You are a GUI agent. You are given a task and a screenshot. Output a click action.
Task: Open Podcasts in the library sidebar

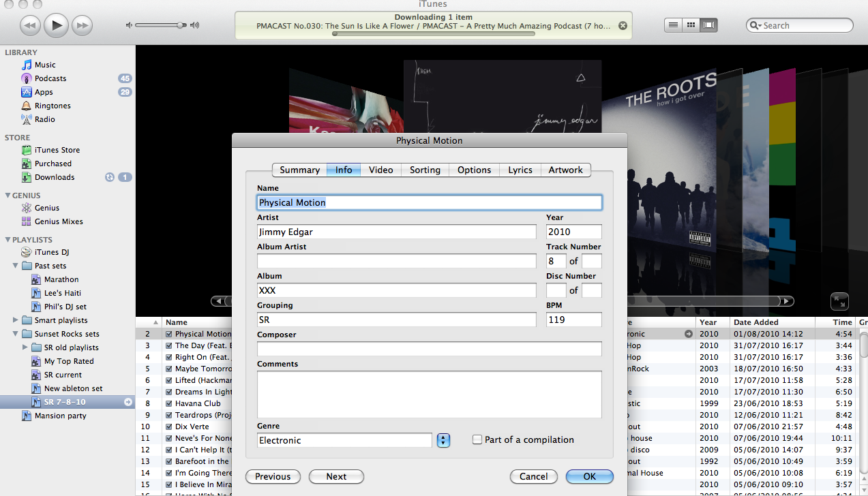click(x=50, y=78)
